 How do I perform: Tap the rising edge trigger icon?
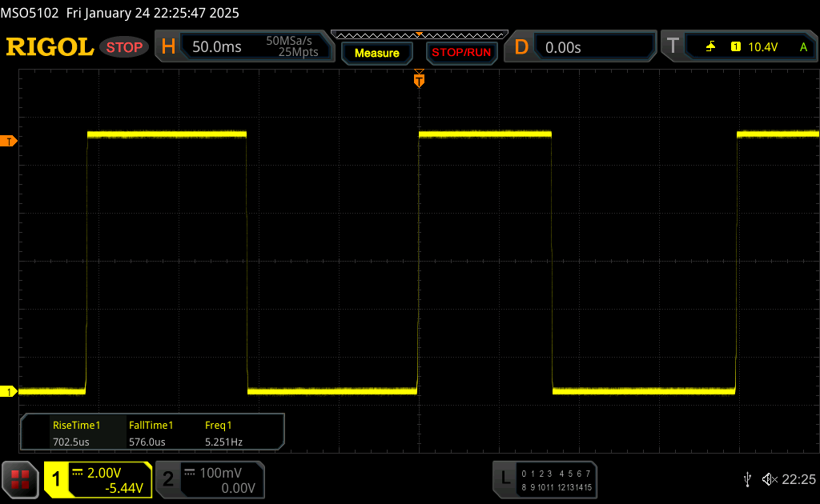click(x=710, y=47)
